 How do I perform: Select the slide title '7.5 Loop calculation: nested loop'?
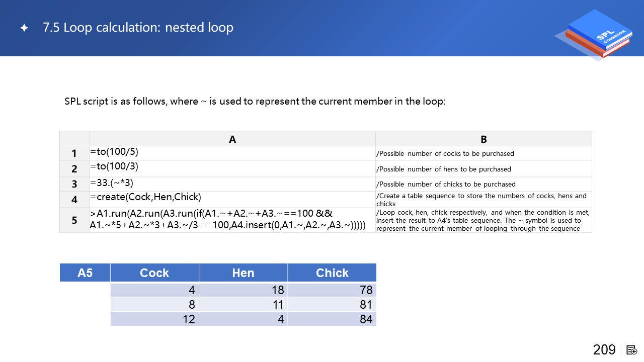[x=138, y=27]
